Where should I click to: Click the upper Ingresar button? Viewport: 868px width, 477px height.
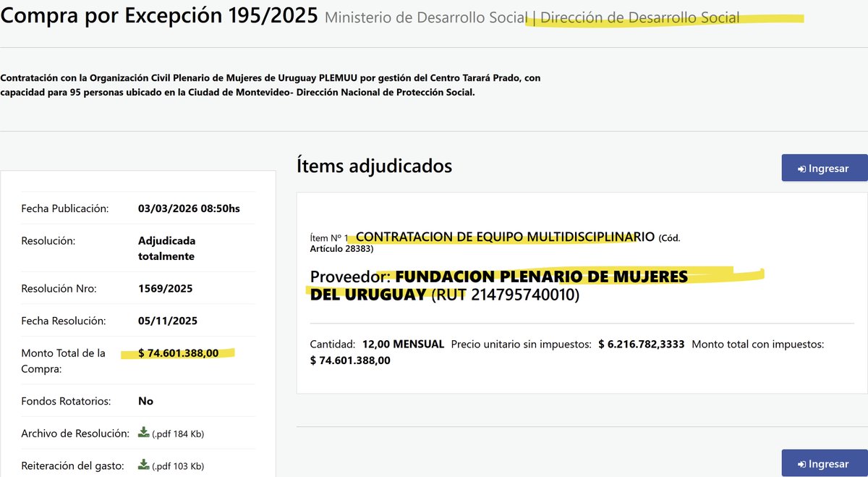(x=825, y=168)
